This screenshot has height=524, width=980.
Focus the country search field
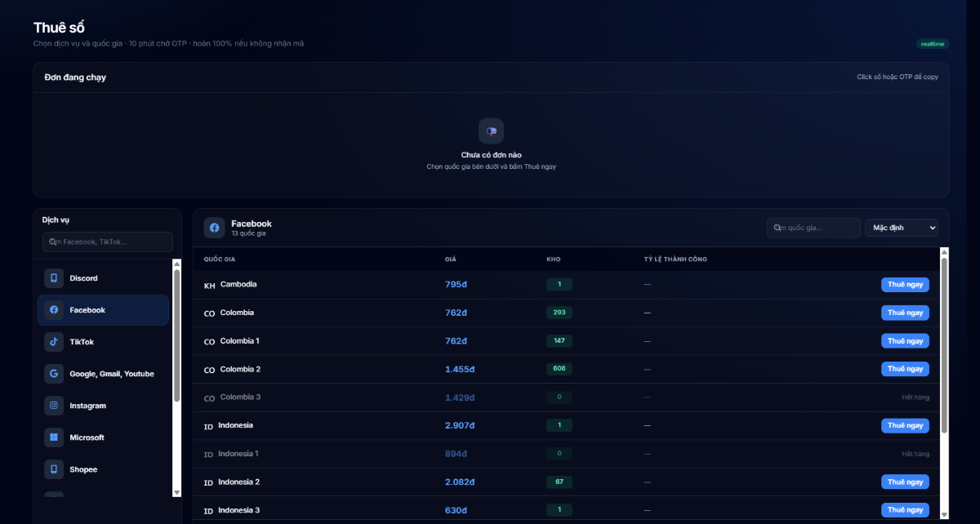[813, 228]
